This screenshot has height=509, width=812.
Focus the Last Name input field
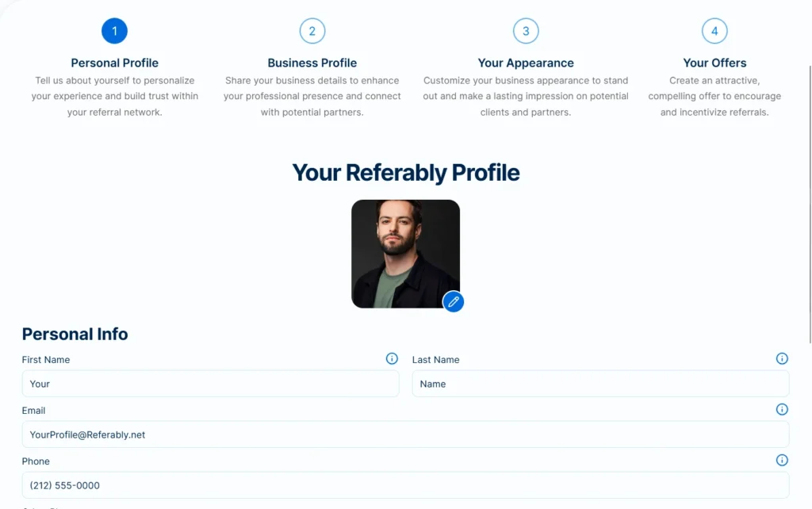coord(600,384)
